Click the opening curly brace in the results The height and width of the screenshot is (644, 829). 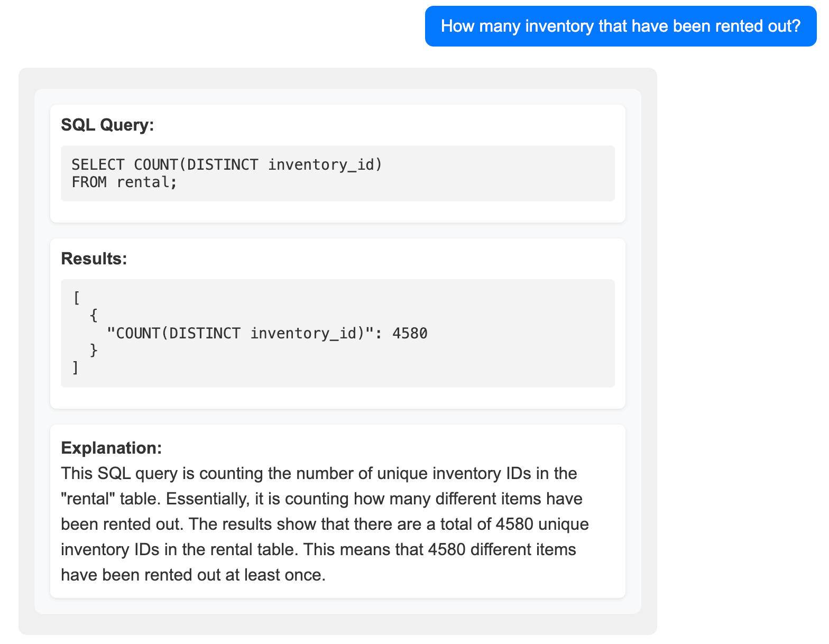94,316
